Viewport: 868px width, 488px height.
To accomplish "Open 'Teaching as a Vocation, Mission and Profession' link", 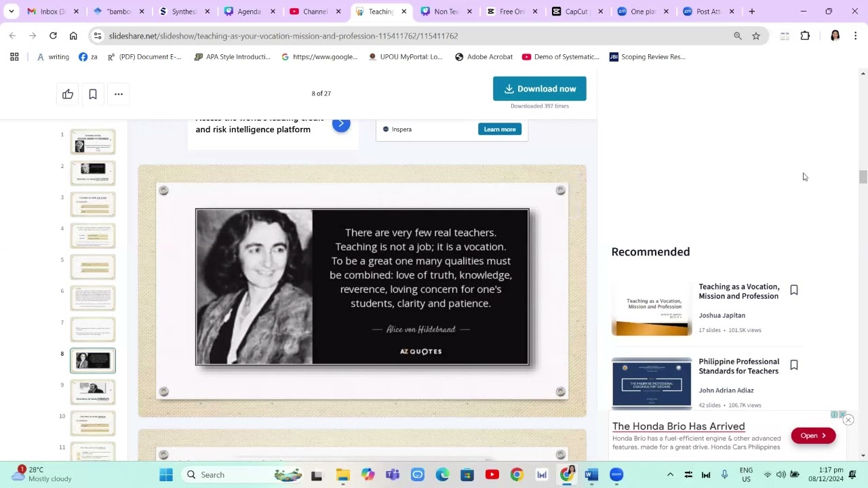I will (x=739, y=291).
